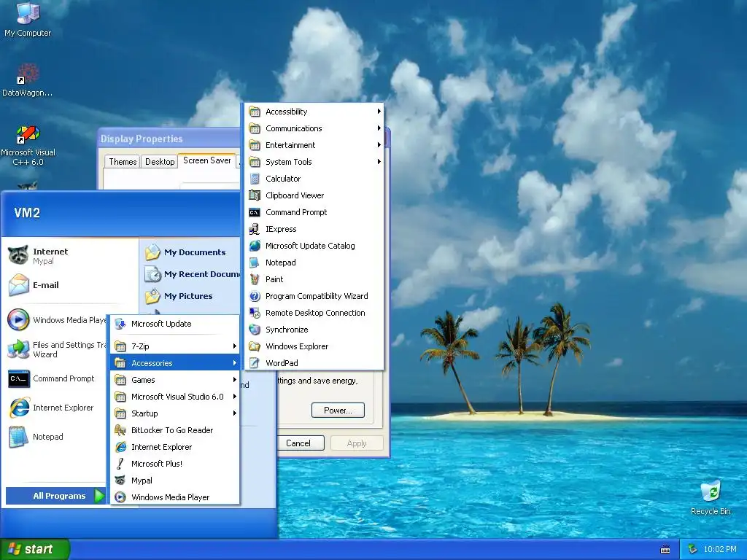Viewport: 747px width, 560px height.
Task: Open My Recent Documents in Start menu
Action: (x=191, y=274)
